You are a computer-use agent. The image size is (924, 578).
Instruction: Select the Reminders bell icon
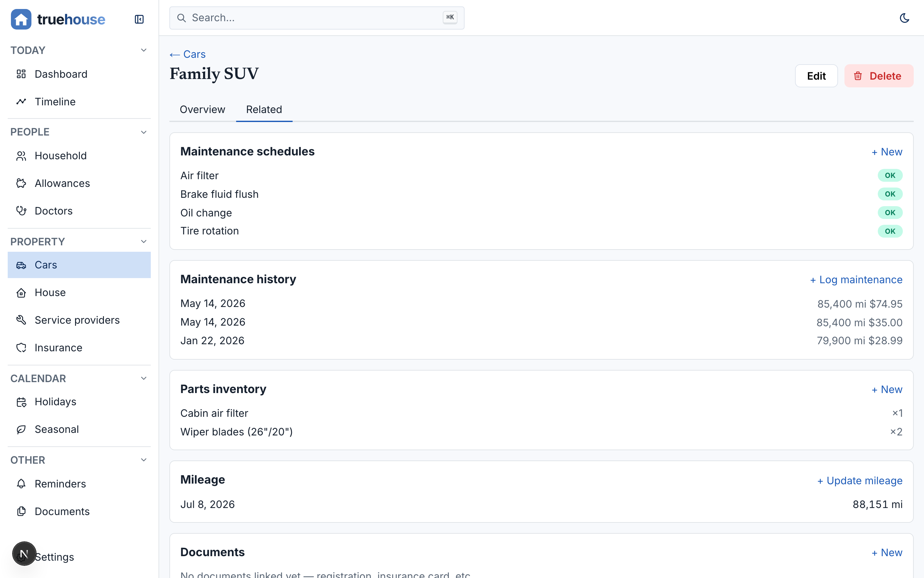(21, 484)
